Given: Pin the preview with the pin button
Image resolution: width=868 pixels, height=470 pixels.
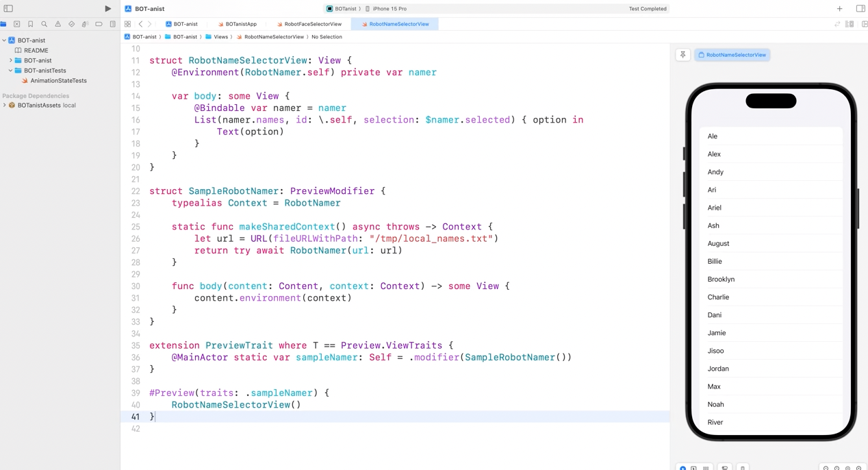Looking at the screenshot, I should coord(683,55).
